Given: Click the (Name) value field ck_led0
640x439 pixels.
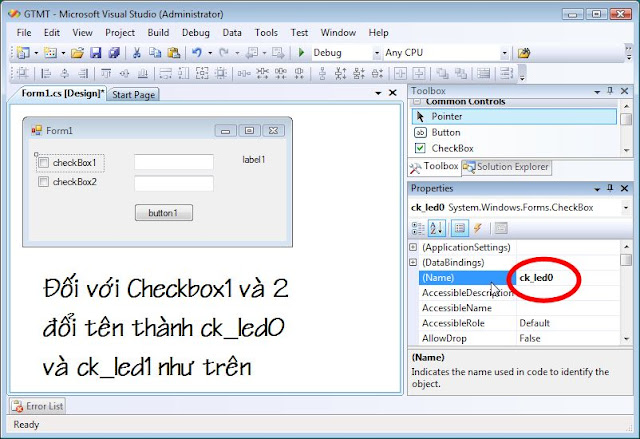Looking at the screenshot, I should [568, 278].
